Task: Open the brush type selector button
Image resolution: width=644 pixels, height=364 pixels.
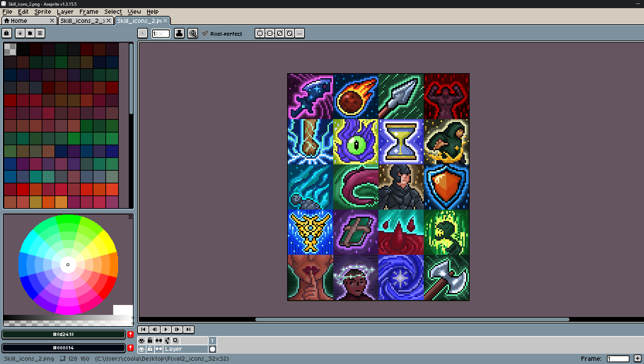Action: pos(143,33)
